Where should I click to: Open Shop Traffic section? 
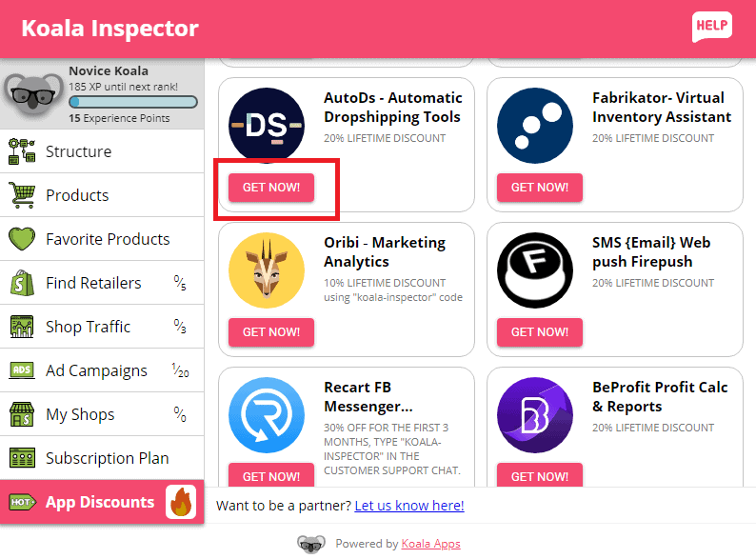102,327
